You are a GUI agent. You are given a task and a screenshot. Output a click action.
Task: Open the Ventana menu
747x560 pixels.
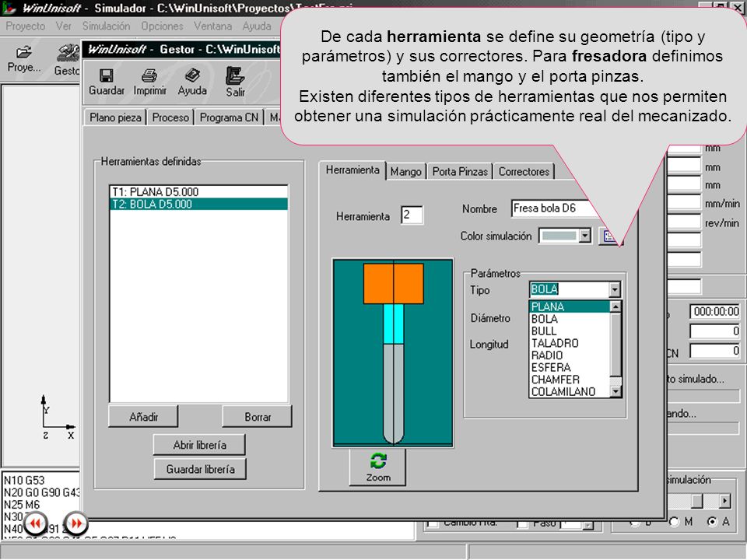coord(212,26)
